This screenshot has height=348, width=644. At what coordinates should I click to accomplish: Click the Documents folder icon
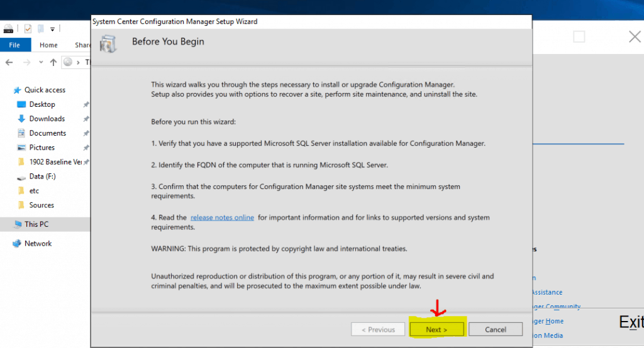(x=21, y=133)
